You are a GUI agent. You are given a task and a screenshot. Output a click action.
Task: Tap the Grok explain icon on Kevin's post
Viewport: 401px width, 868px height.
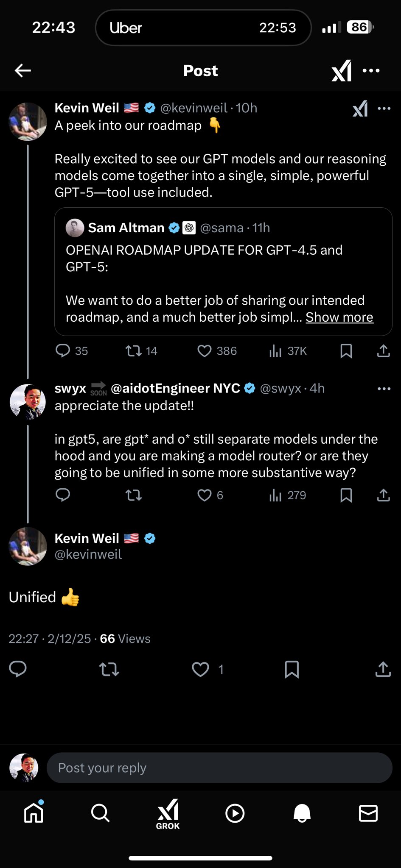coord(360,108)
